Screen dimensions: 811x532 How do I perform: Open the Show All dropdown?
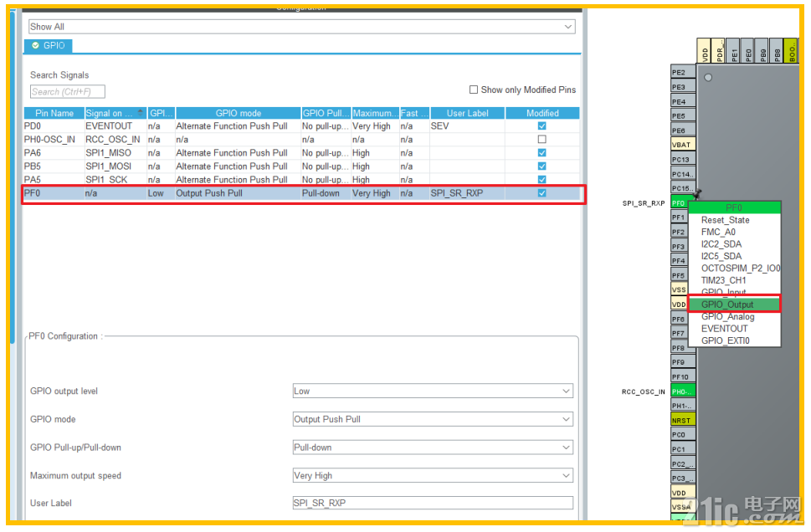(302, 27)
